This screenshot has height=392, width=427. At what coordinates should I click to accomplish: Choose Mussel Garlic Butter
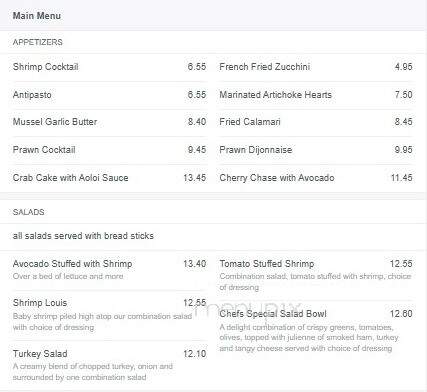[x=55, y=122]
